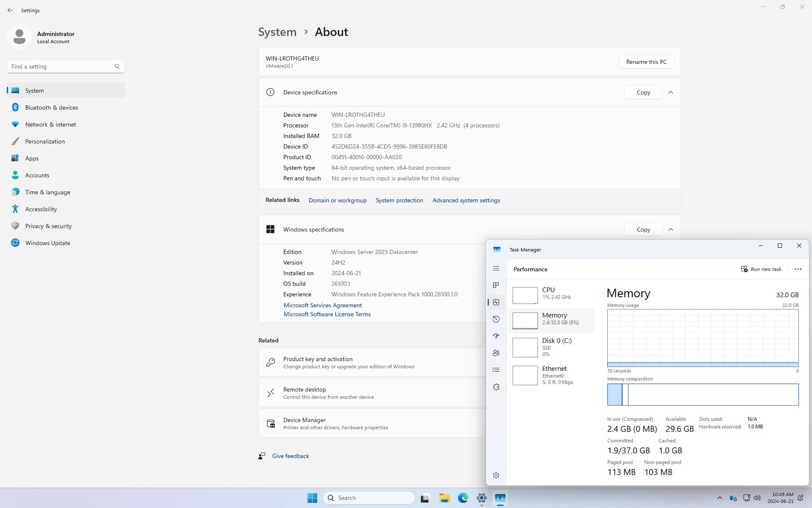Open Processes page in Task Manager sidebar
Viewport: 812px width, 508px height.
pyautogui.click(x=496, y=285)
